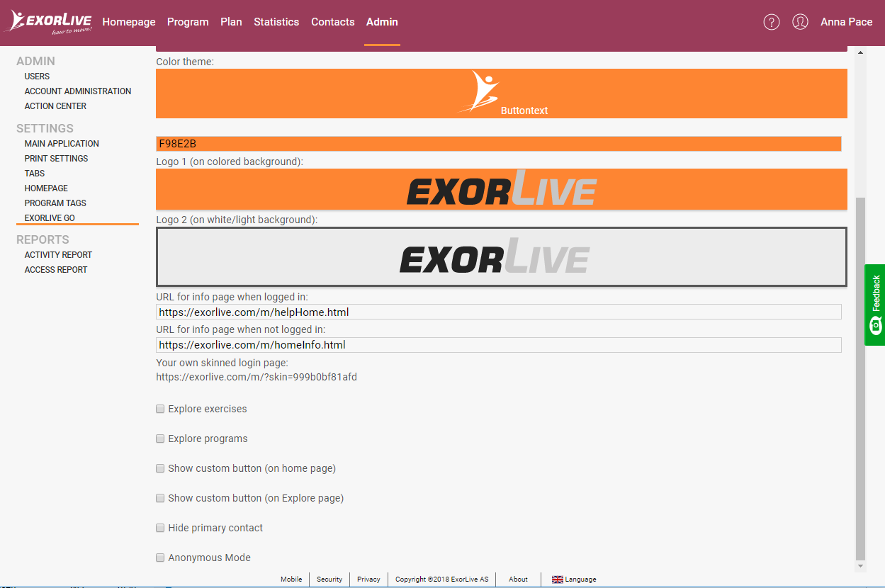Viewport: 885px width, 588px height.
Task: Open the Statistics tab
Action: tap(276, 22)
